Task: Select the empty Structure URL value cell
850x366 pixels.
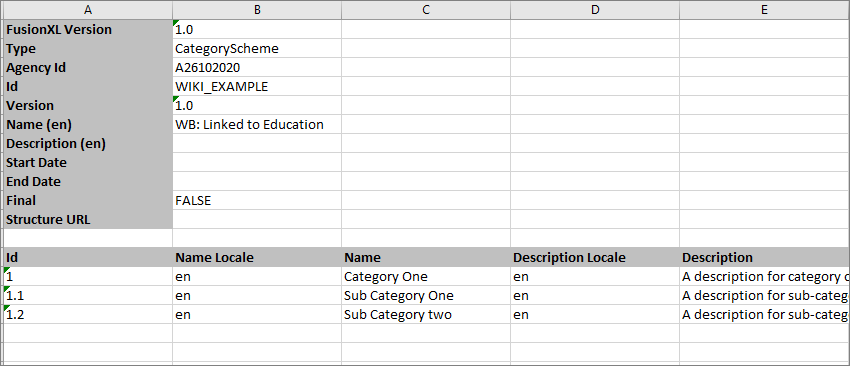Action: tap(257, 220)
